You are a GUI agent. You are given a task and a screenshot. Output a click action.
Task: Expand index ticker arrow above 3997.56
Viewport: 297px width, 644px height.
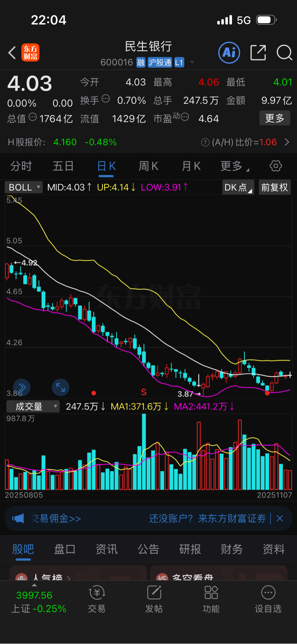tap(34, 585)
